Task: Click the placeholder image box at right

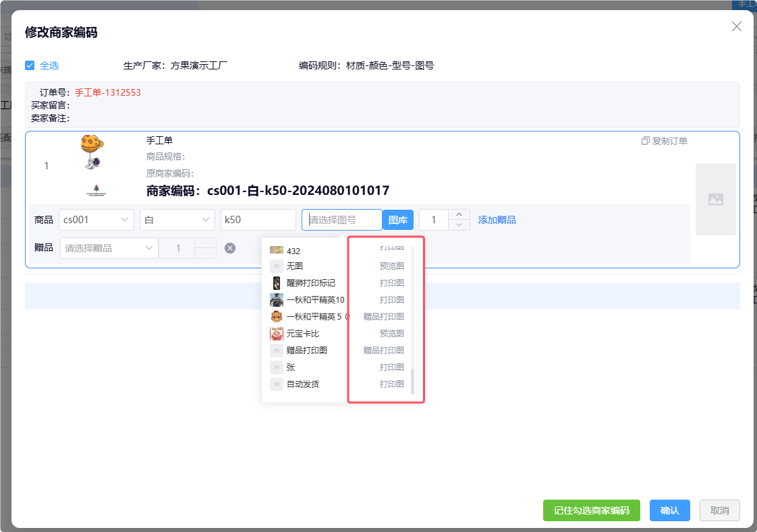Action: [x=715, y=199]
